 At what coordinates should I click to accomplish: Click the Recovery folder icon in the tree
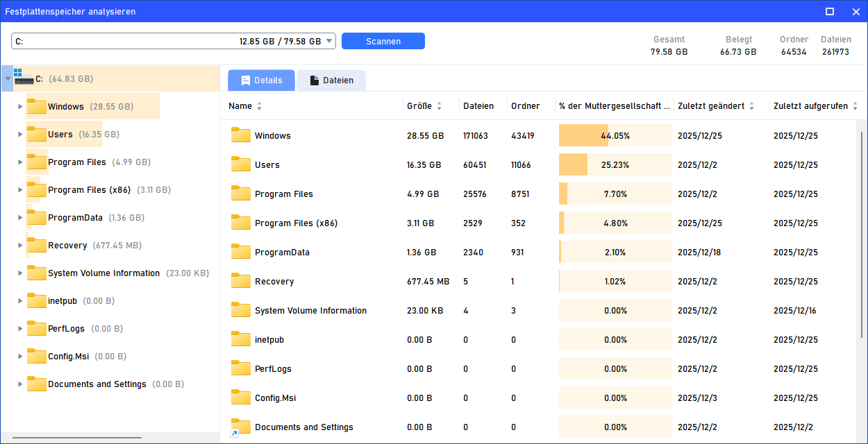pyautogui.click(x=36, y=245)
